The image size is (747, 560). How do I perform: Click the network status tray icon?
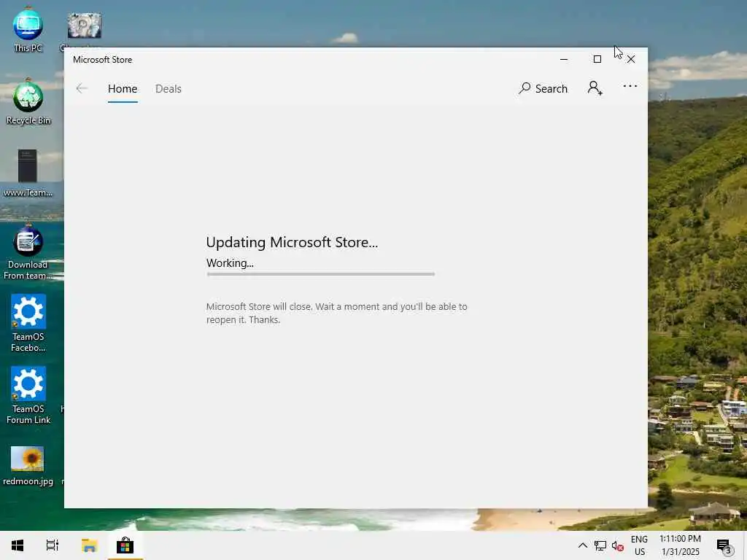click(600, 545)
